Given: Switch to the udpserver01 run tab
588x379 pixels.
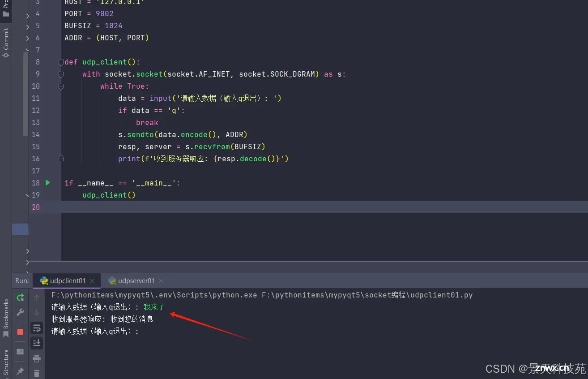Looking at the screenshot, I should pos(136,281).
